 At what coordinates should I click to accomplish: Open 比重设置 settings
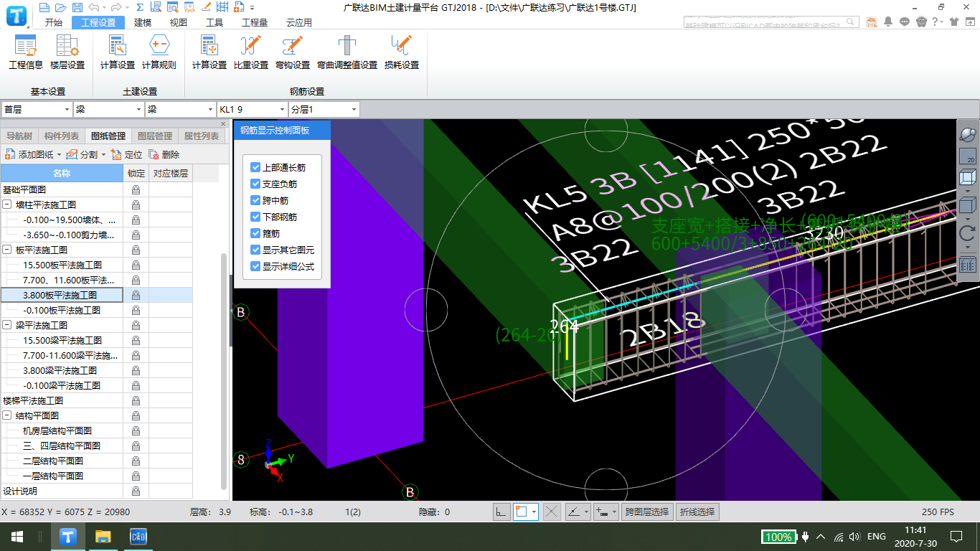(x=251, y=52)
